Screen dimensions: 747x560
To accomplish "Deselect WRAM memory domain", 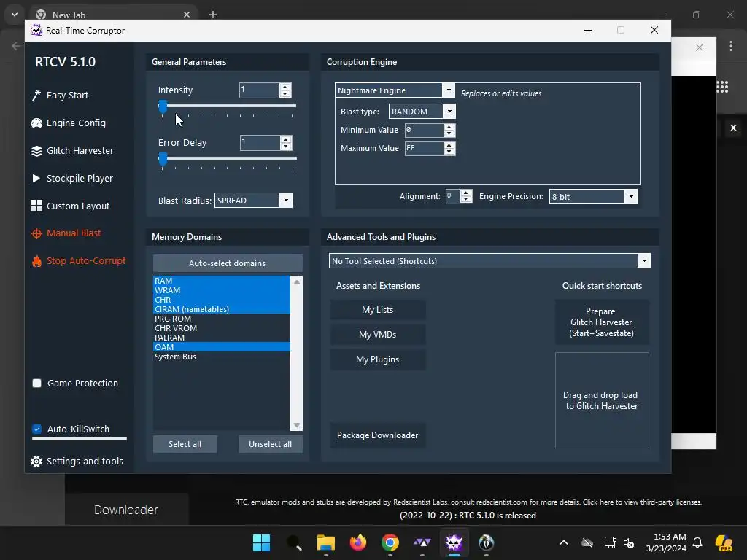I will 222,290.
